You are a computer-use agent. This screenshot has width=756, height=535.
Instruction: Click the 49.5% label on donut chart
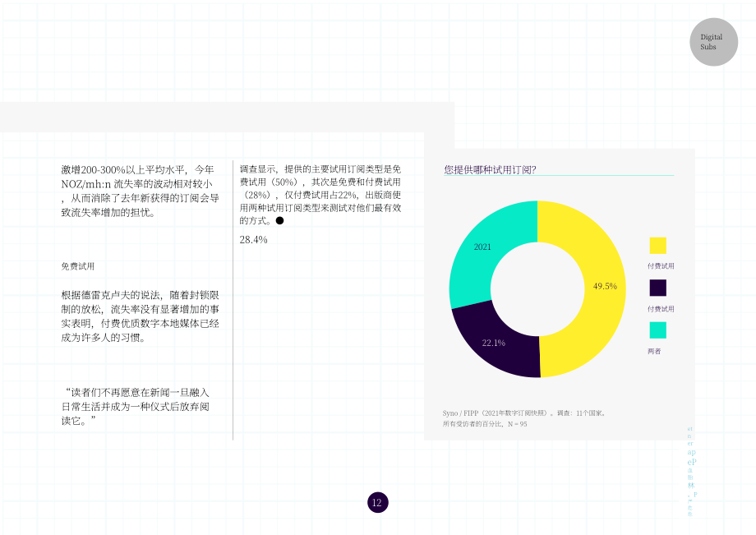[605, 286]
